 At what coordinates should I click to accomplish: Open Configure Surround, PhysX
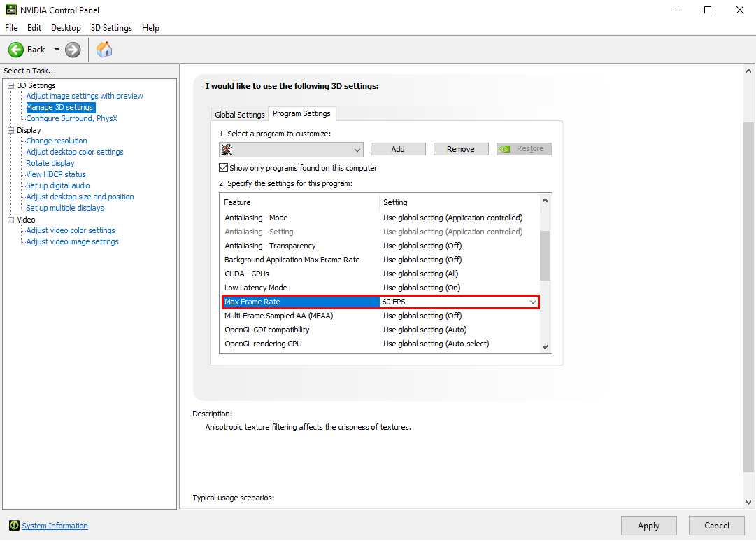pos(71,118)
